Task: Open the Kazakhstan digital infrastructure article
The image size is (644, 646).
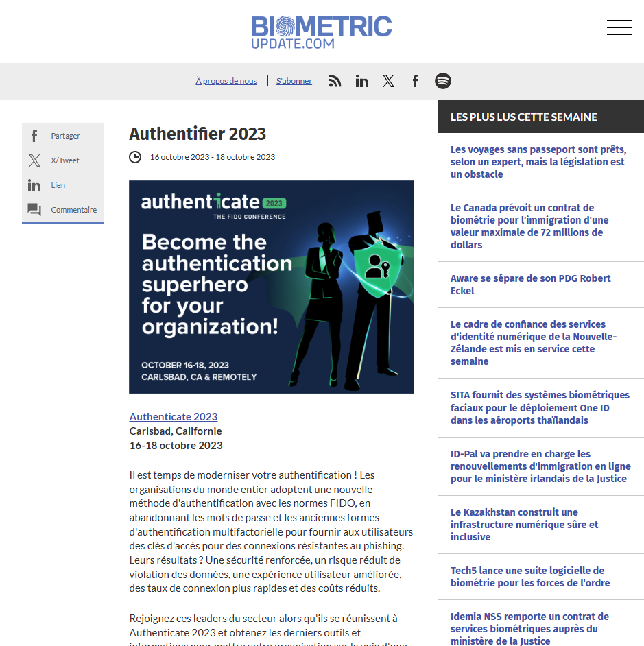Action: 524,525
